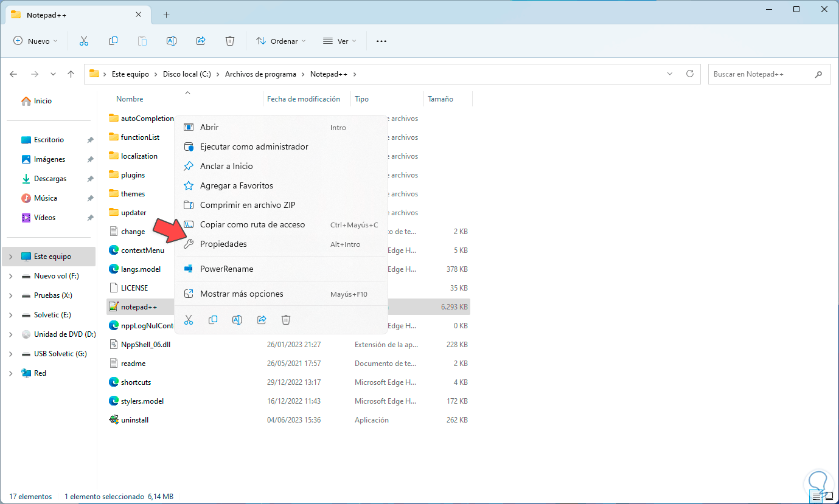Image resolution: width=839 pixels, height=504 pixels.
Task: Choose Agregar a Favoritos
Action: click(281, 186)
